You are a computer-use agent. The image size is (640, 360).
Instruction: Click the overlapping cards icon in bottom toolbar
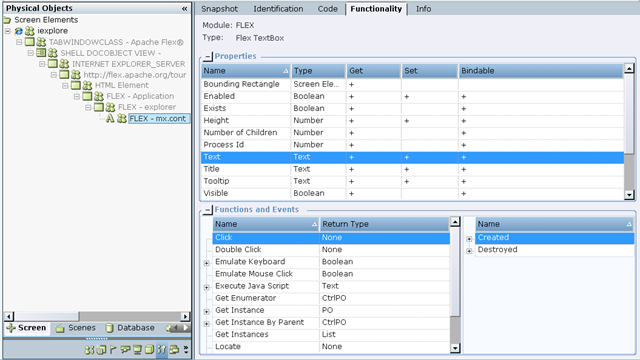pyautogui.click(x=174, y=350)
